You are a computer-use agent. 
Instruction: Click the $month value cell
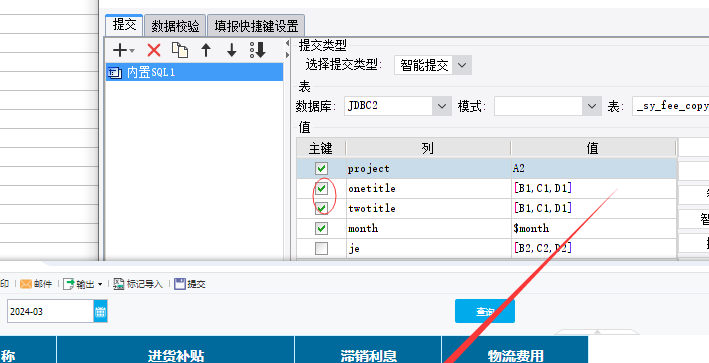pyautogui.click(x=594, y=228)
